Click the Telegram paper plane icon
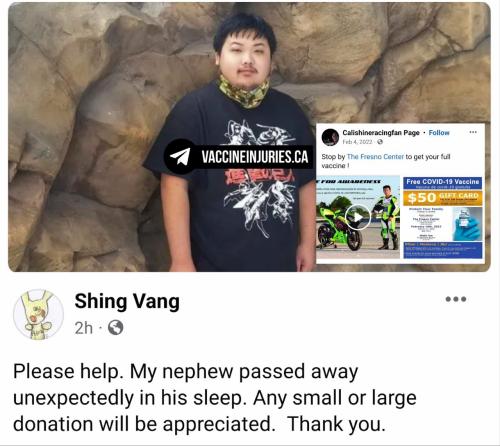Image resolution: width=500 pixels, height=446 pixels. [x=180, y=156]
